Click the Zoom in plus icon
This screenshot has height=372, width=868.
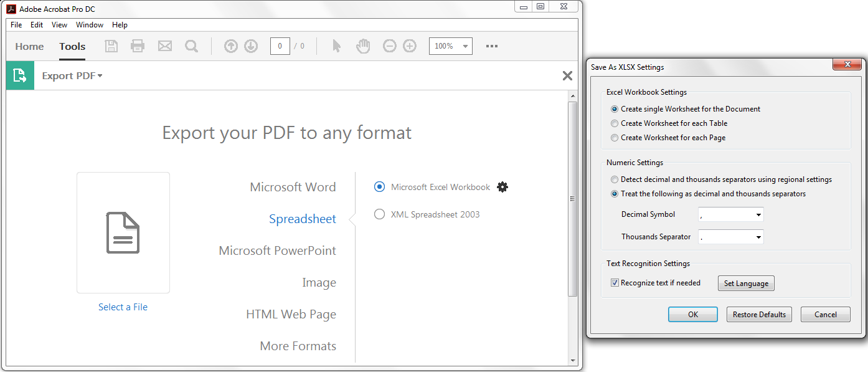pyautogui.click(x=410, y=46)
